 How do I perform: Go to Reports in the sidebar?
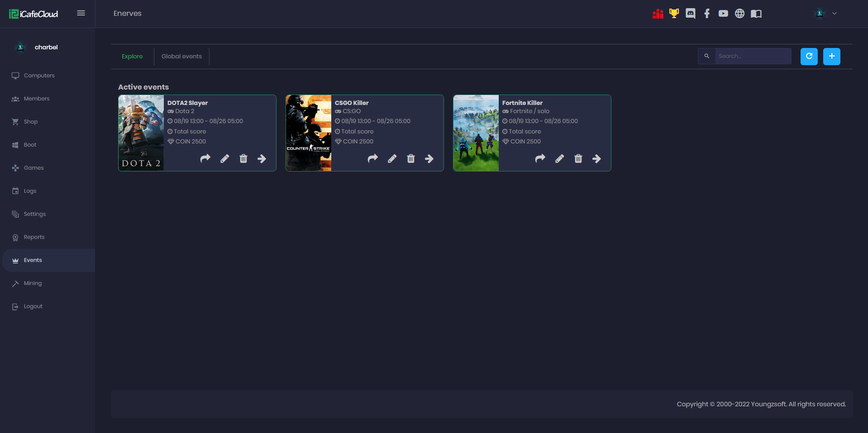(34, 237)
